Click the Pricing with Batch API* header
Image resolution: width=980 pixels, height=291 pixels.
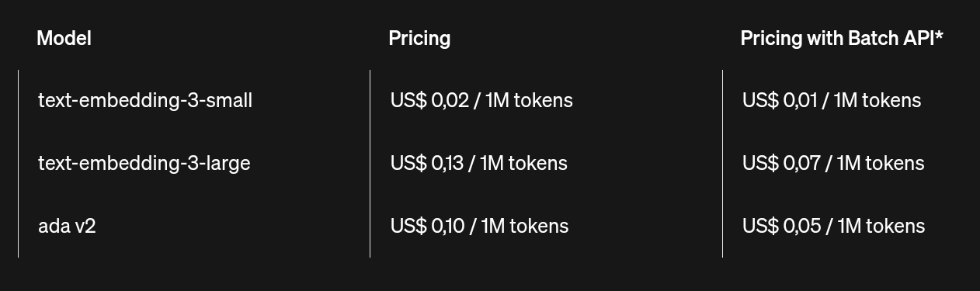coord(842,38)
